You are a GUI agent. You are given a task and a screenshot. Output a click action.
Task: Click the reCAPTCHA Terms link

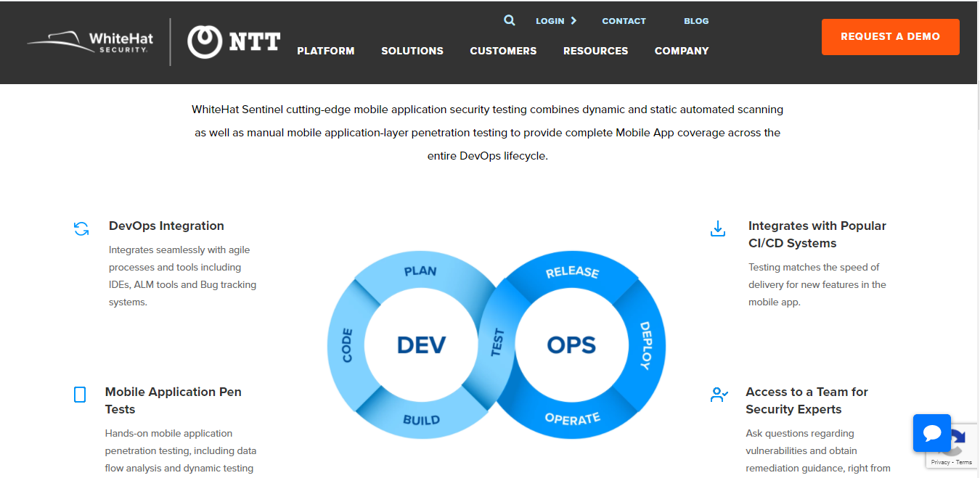click(x=964, y=462)
